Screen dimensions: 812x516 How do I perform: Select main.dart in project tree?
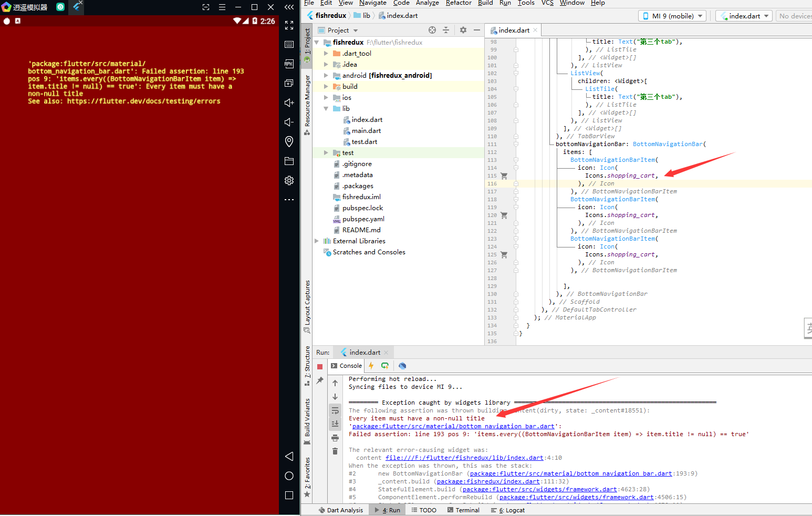click(366, 130)
